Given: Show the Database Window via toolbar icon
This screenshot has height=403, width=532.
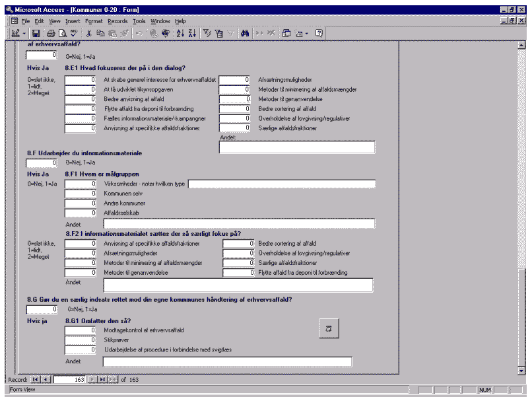Looking at the screenshot, I should pyautogui.click(x=286, y=33).
